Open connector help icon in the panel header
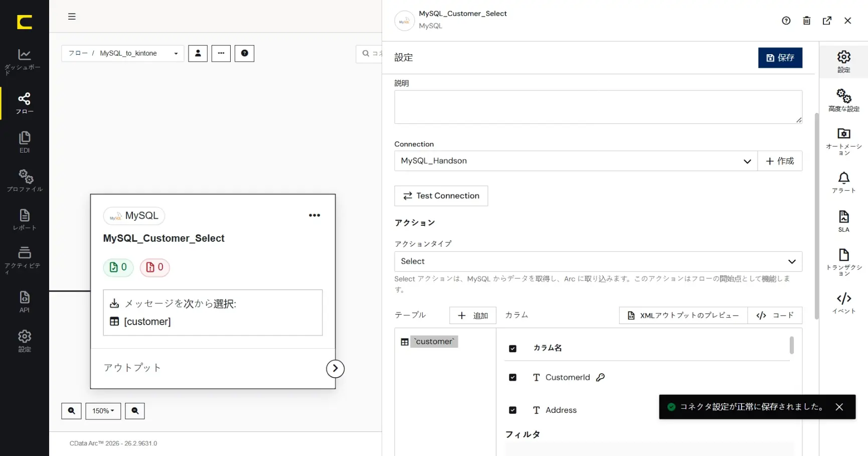Viewport: 868px width, 456px height. pyautogui.click(x=786, y=21)
